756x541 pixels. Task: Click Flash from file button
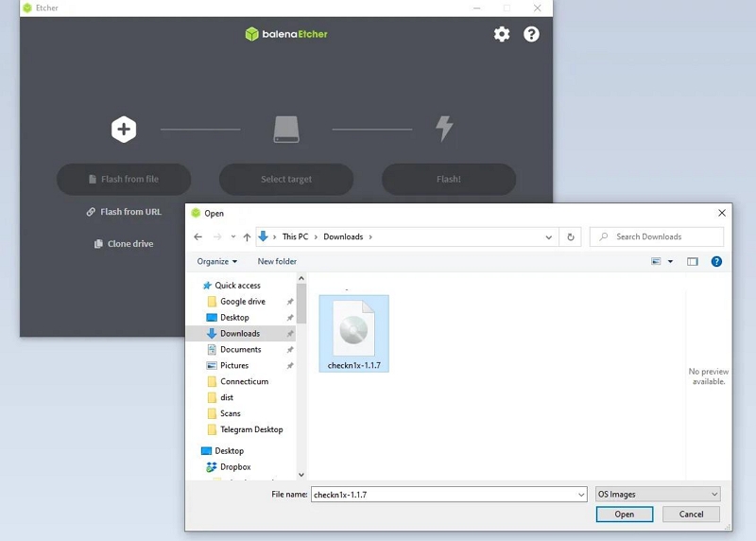(124, 179)
